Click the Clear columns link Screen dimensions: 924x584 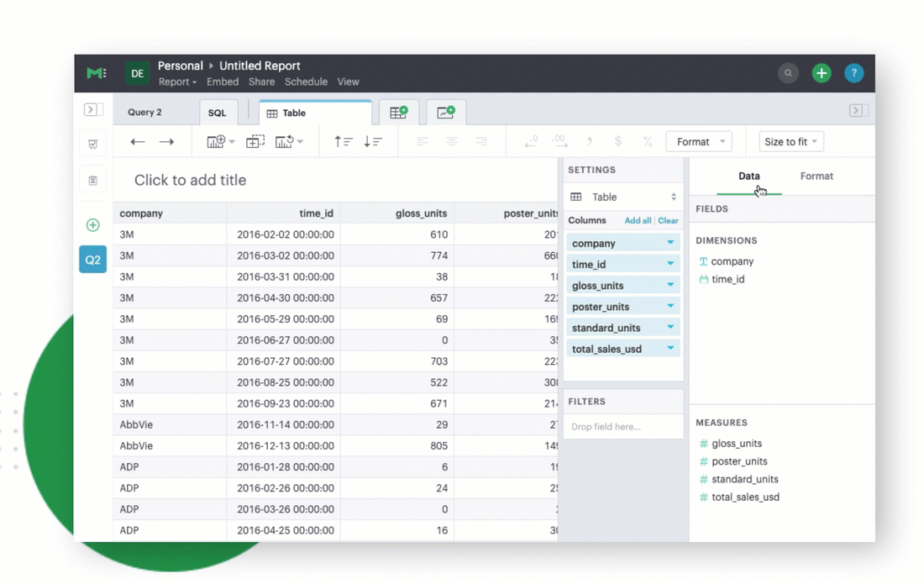pyautogui.click(x=669, y=220)
